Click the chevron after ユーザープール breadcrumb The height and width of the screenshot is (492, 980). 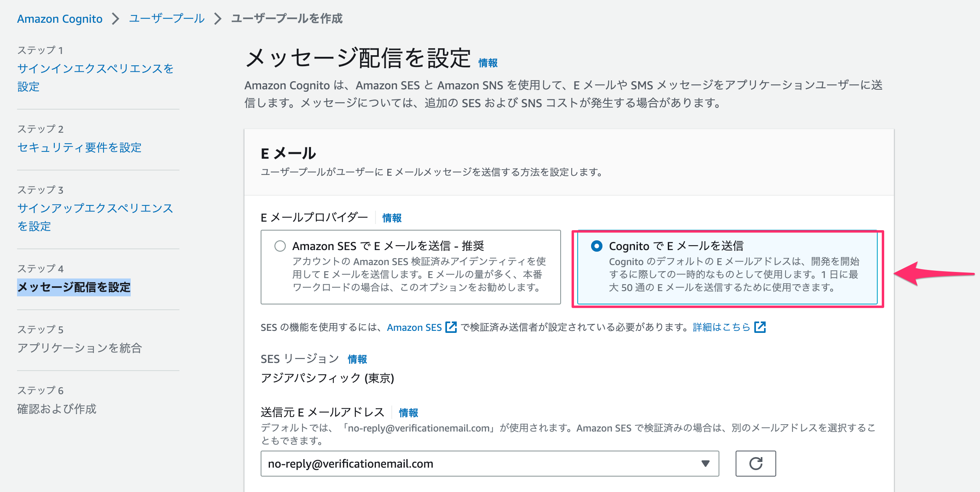pyautogui.click(x=218, y=19)
